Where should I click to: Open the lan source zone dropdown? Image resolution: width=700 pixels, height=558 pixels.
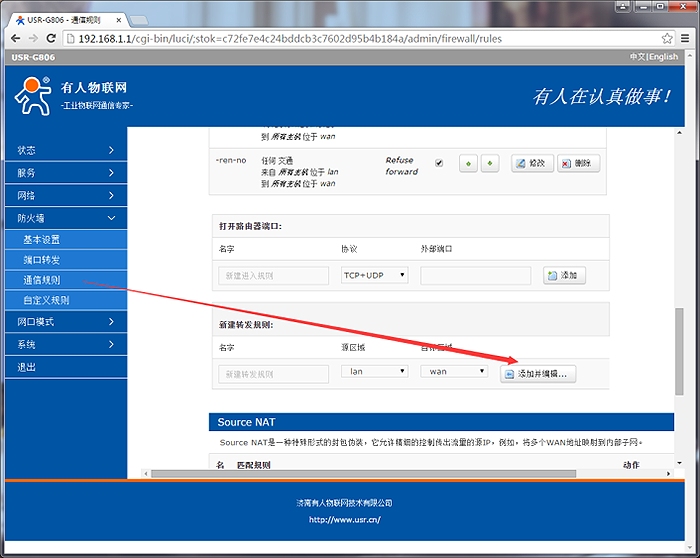click(374, 371)
